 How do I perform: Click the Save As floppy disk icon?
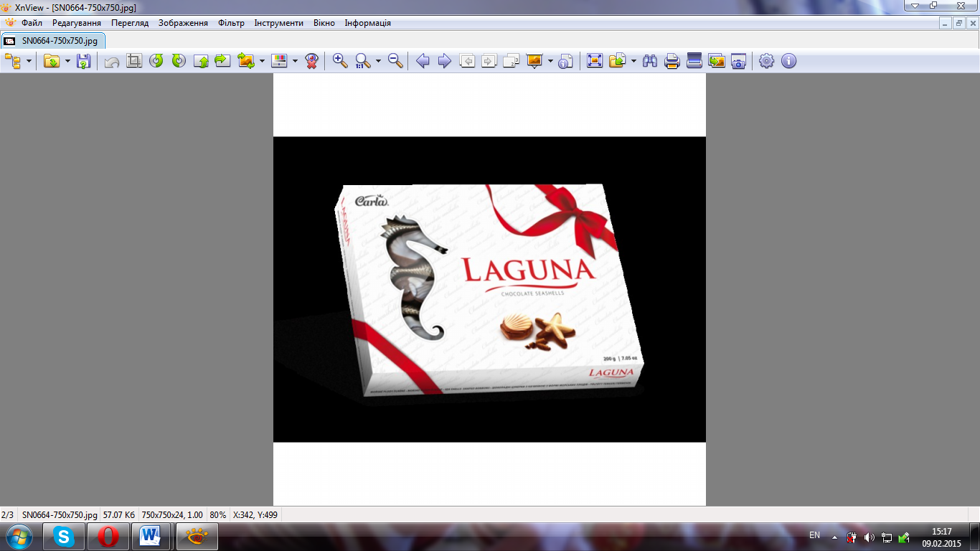click(x=84, y=61)
